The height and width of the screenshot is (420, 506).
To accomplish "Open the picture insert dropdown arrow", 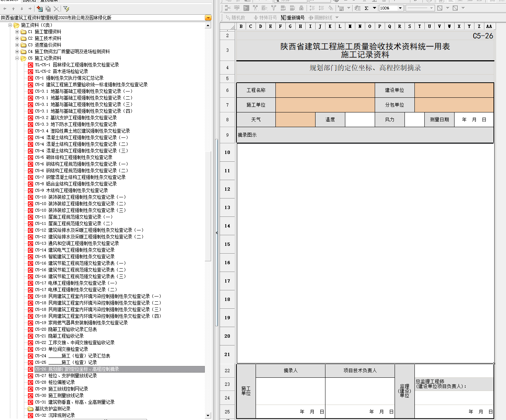I will 349,8.
